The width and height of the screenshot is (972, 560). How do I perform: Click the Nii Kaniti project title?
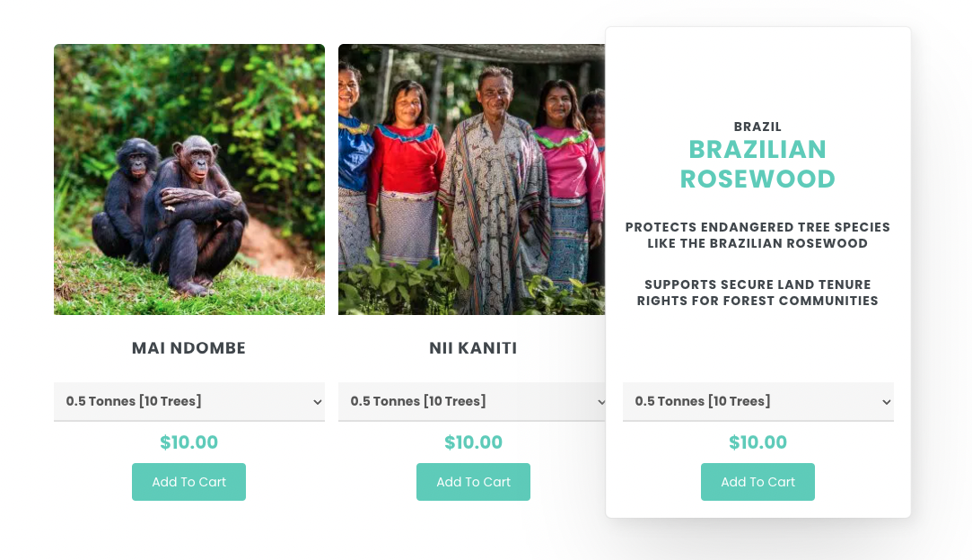473,348
